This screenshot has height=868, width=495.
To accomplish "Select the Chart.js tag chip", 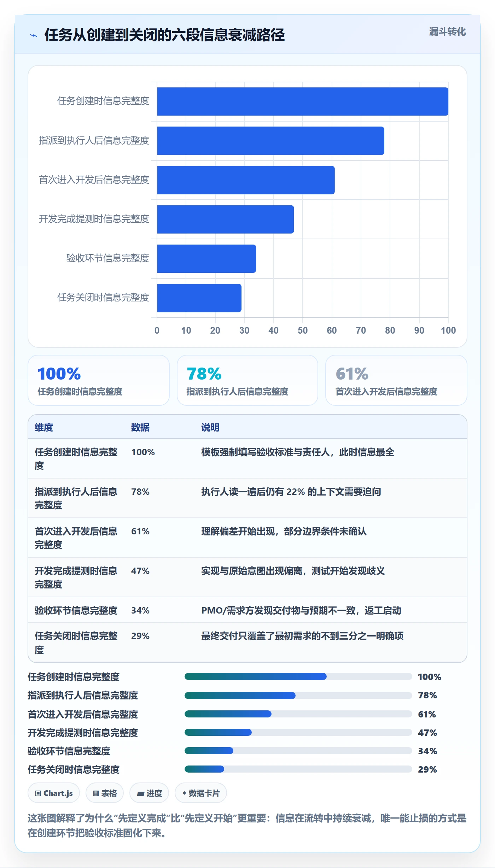I will 54,793.
